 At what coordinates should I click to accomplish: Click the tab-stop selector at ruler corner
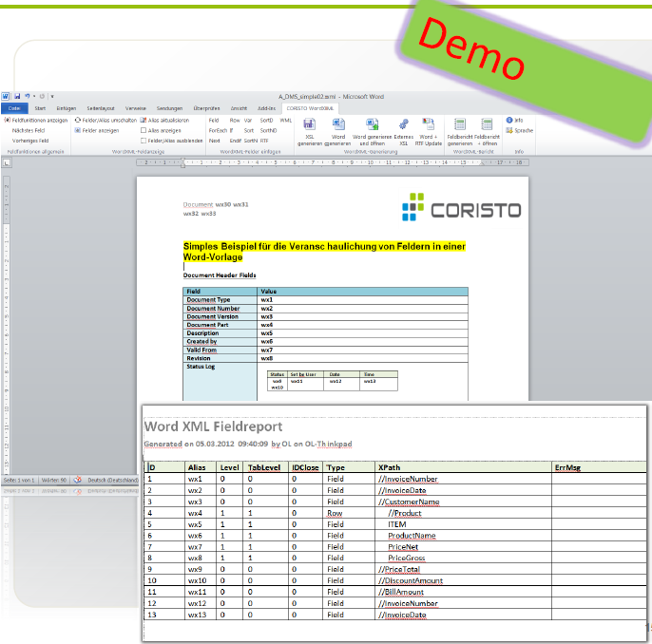click(x=7, y=162)
